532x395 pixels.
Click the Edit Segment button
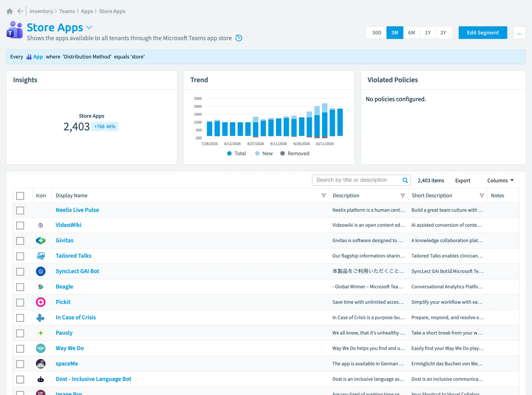coord(483,33)
